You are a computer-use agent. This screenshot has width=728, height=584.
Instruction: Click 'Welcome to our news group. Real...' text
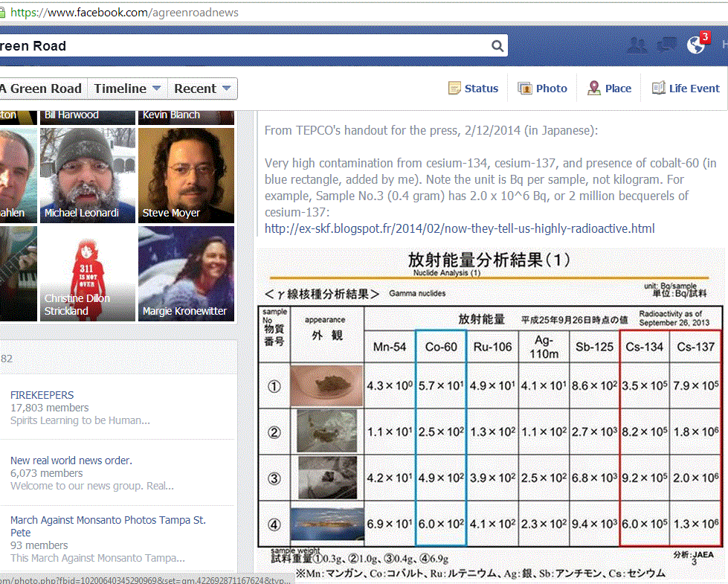click(92, 486)
